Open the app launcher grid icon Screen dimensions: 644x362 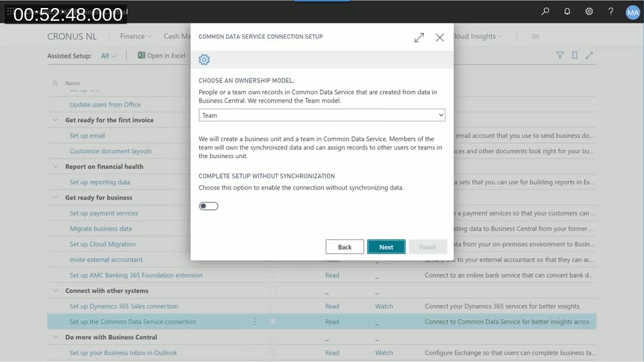click(10, 11)
